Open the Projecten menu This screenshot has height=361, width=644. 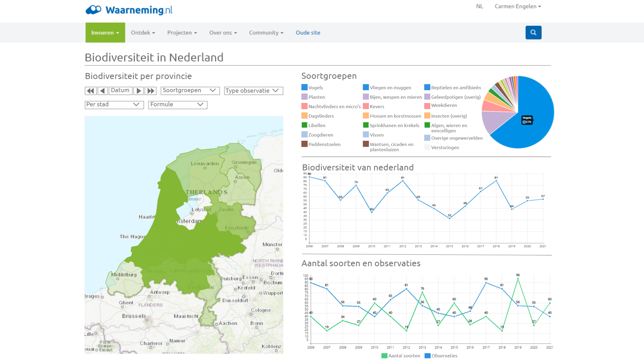[x=182, y=33]
